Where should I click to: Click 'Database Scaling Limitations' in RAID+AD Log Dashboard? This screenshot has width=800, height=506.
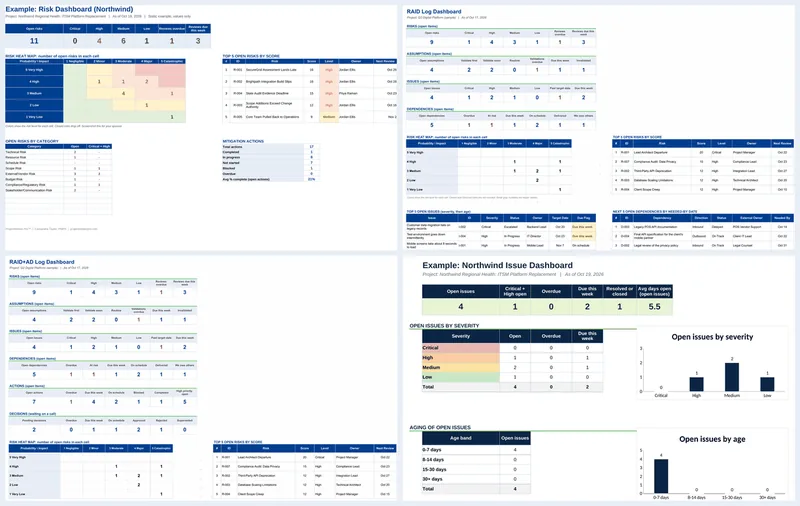tap(257, 485)
